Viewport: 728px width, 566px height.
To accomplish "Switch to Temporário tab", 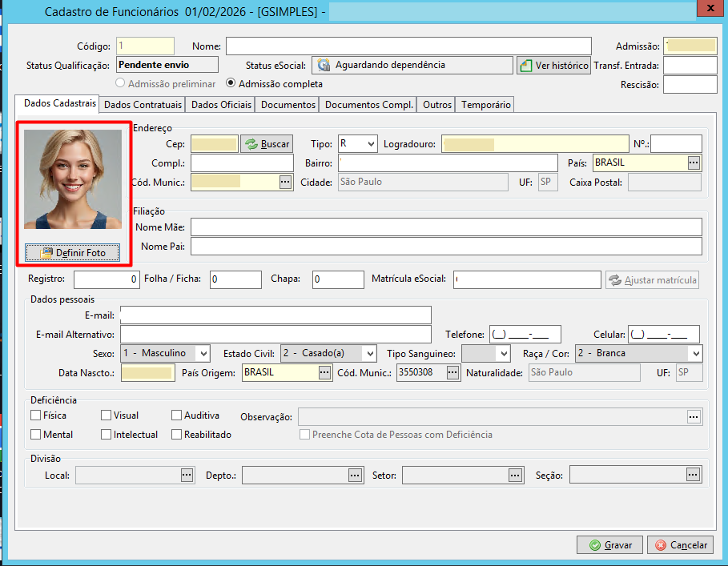I will (485, 105).
